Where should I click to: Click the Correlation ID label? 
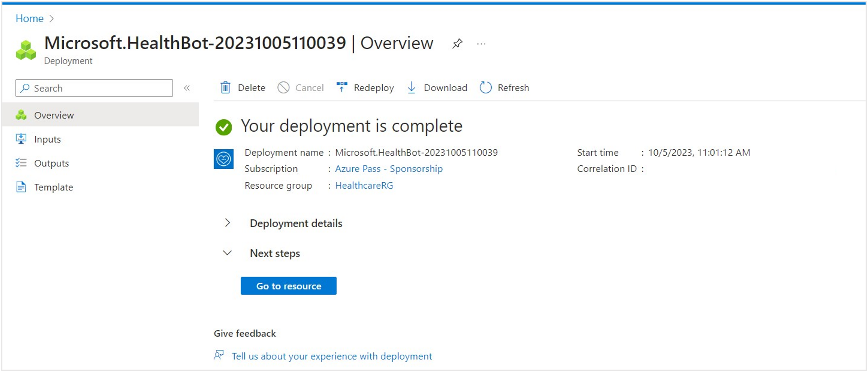click(x=607, y=169)
